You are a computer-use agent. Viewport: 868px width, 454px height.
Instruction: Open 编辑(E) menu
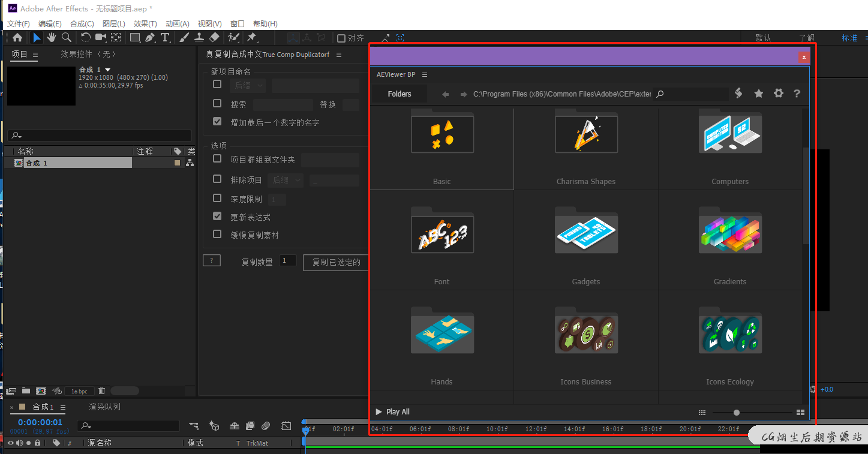pos(50,23)
